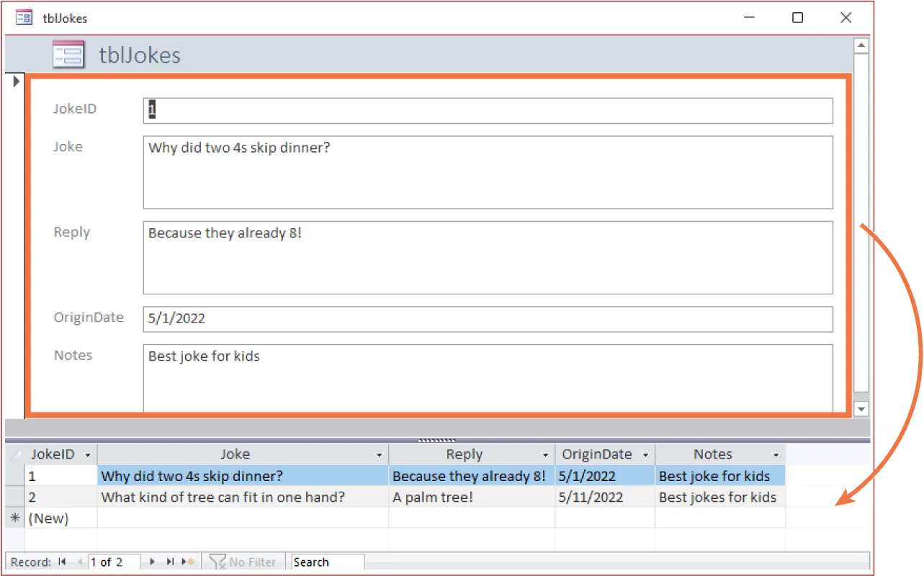Open the Joke column filter dropdown

coord(380,454)
